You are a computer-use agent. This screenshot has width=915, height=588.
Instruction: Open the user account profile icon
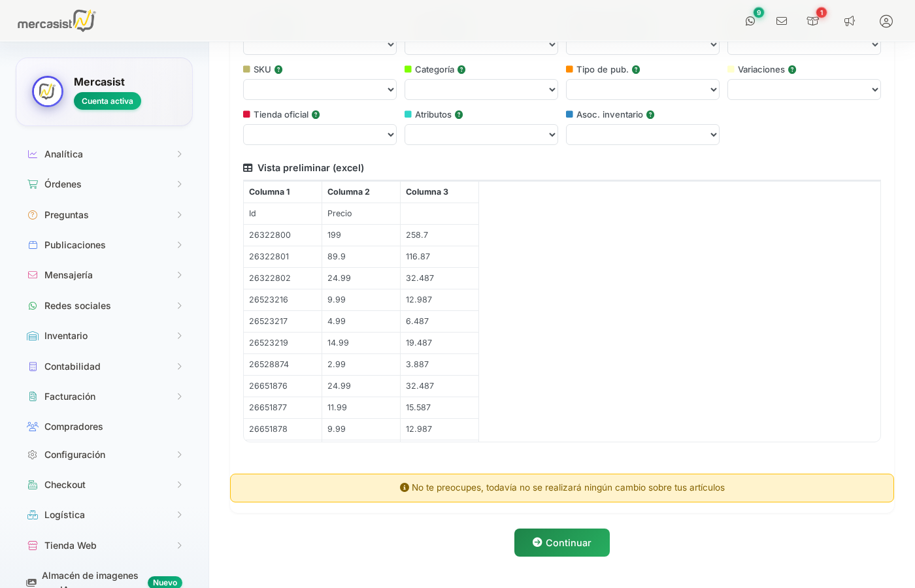tap(886, 21)
